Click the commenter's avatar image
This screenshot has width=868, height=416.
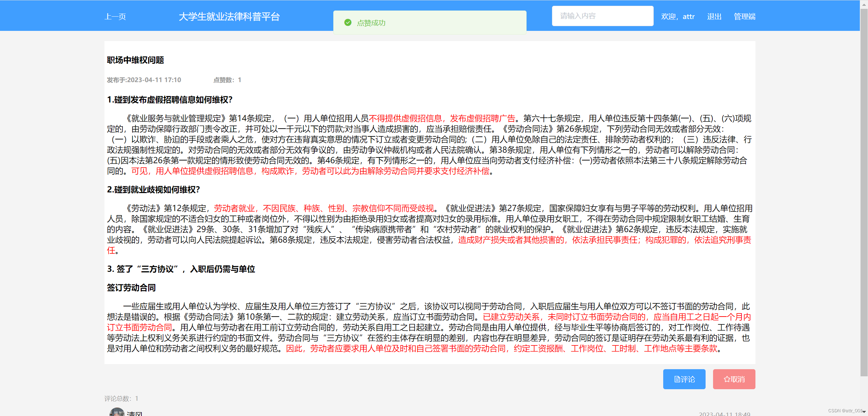pyautogui.click(x=117, y=412)
